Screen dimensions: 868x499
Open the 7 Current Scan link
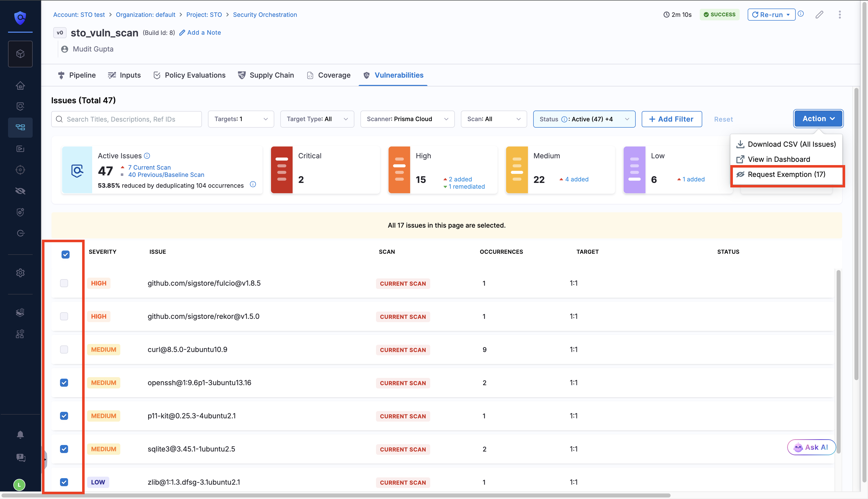pyautogui.click(x=149, y=167)
